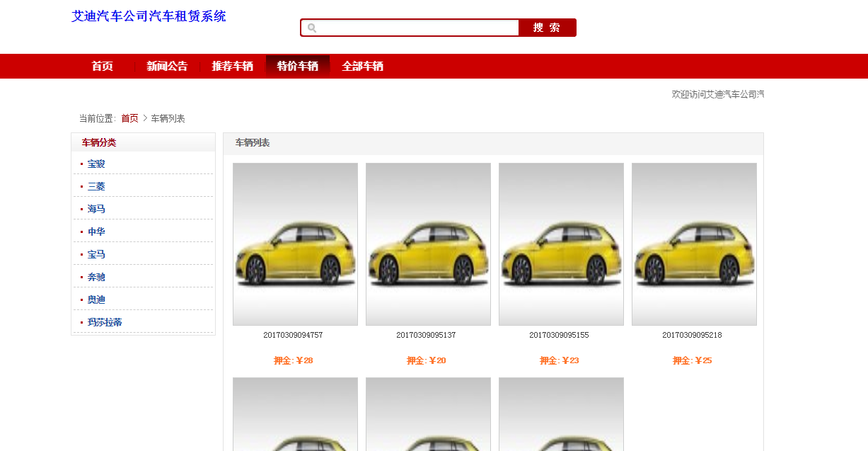Select the 特价车辆 menu item
The image size is (868, 451).
(297, 67)
